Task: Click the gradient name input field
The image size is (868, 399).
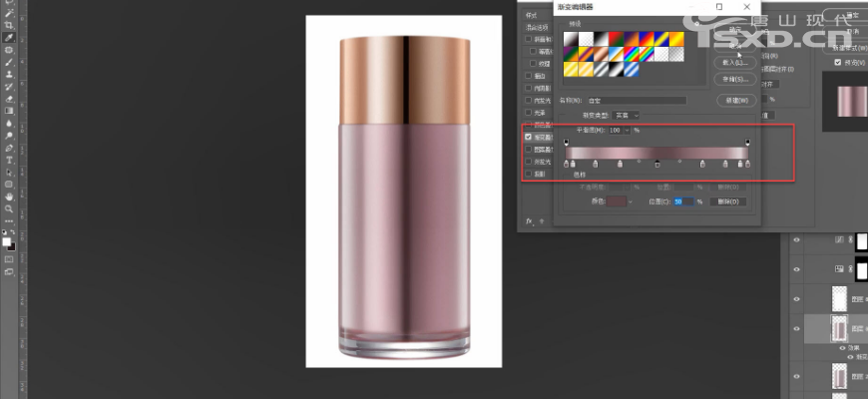Action: tap(637, 101)
